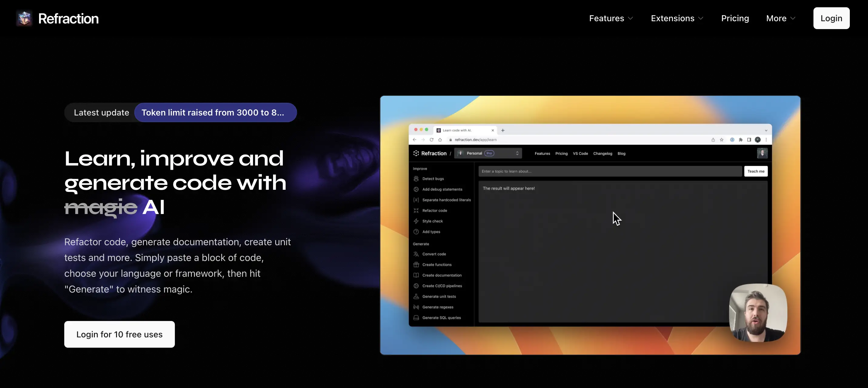The height and width of the screenshot is (388, 868).
Task: Click the Refraction cube logo icon
Action: coord(24,18)
